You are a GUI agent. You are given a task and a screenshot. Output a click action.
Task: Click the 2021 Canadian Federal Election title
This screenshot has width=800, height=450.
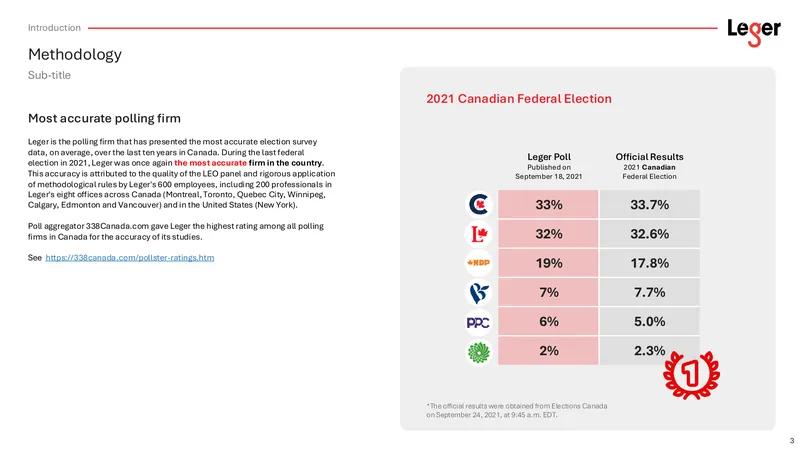(x=519, y=98)
